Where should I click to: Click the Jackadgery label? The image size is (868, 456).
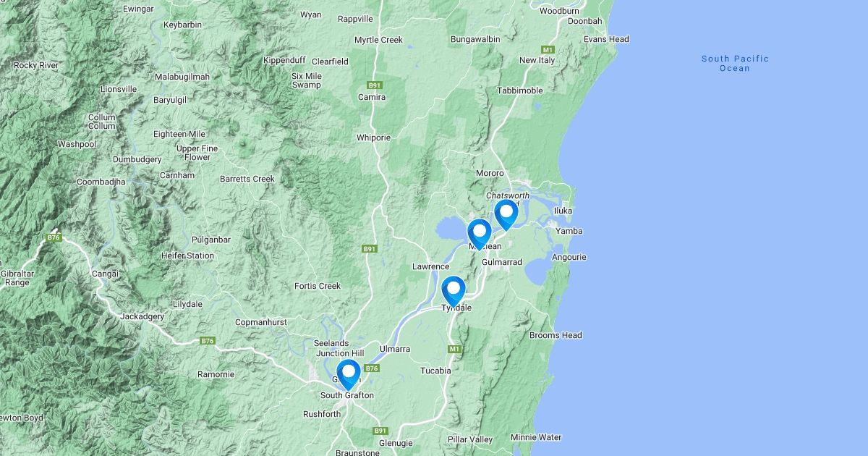[142, 316]
